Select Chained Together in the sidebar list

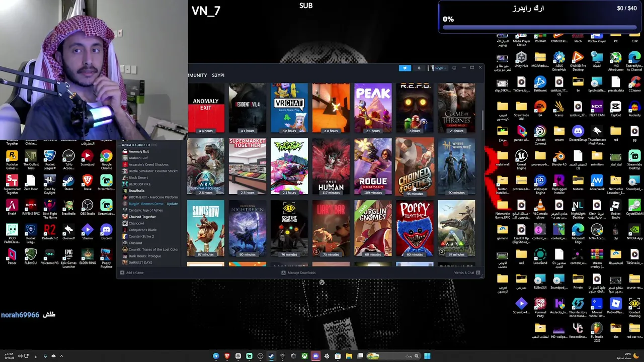point(142,217)
